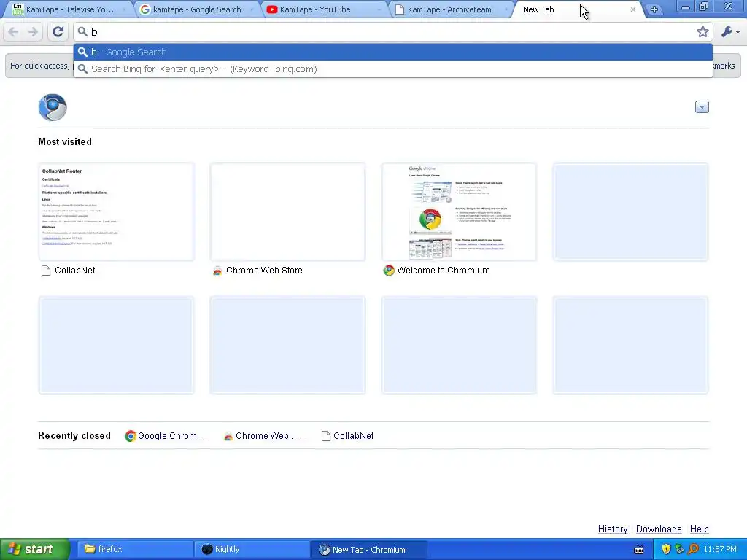This screenshot has width=747, height=560.
Task: Click the Welcome to Chromium label link
Action: [x=443, y=271]
